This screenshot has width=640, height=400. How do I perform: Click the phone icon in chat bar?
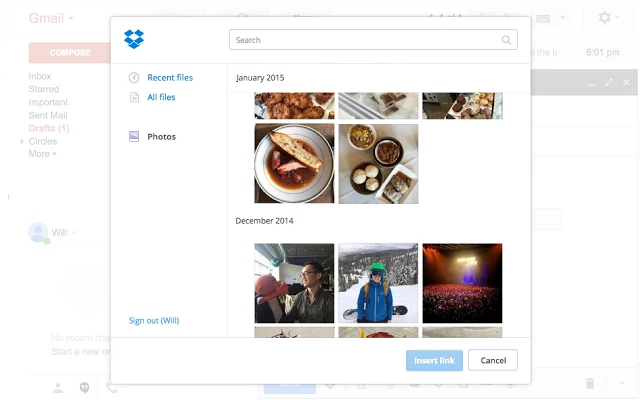point(111,388)
